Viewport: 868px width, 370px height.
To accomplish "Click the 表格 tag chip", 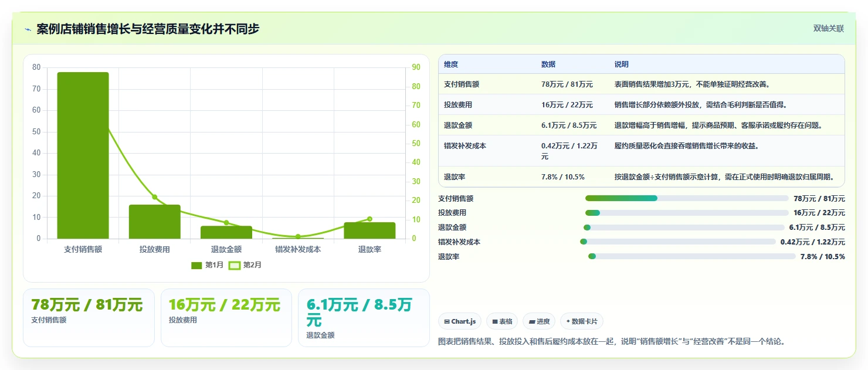I will coord(502,321).
